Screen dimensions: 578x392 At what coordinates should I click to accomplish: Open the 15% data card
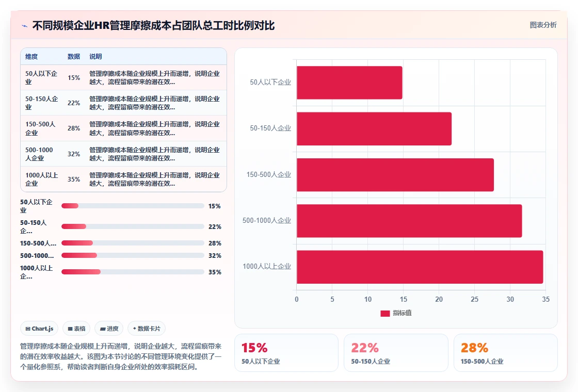[286, 353]
